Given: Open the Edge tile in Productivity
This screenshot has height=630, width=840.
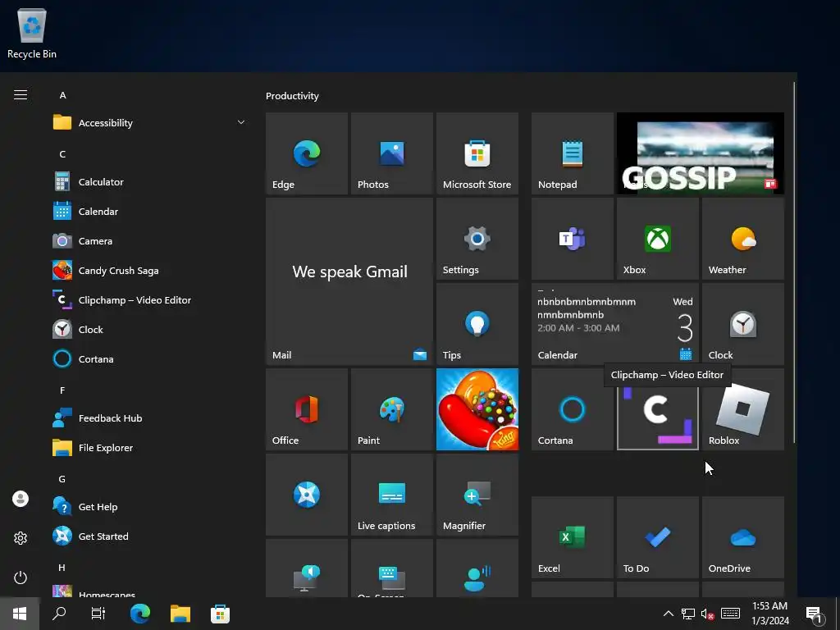Looking at the screenshot, I should pos(307,153).
